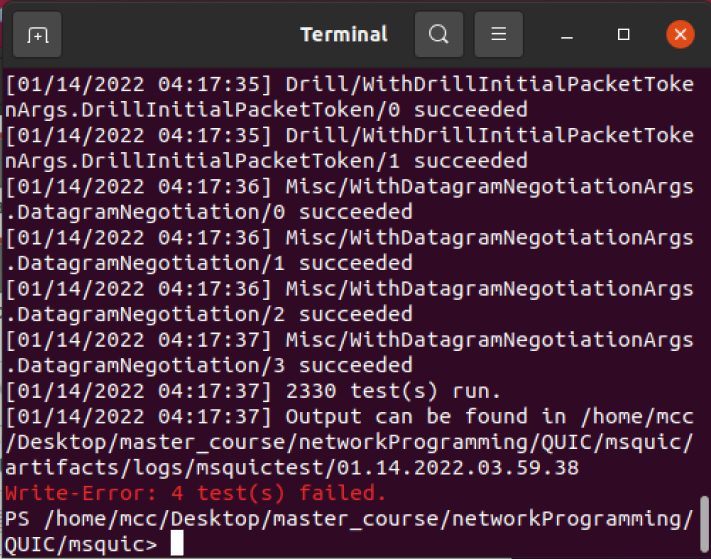The width and height of the screenshot is (711, 559).
Task: Open the hamburger menu
Action: pyautogui.click(x=498, y=34)
